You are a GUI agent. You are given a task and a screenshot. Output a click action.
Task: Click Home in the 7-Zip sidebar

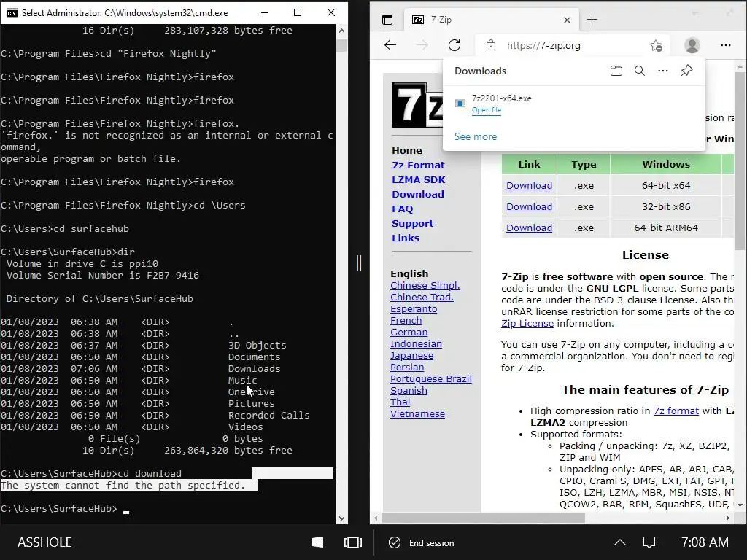[407, 150]
